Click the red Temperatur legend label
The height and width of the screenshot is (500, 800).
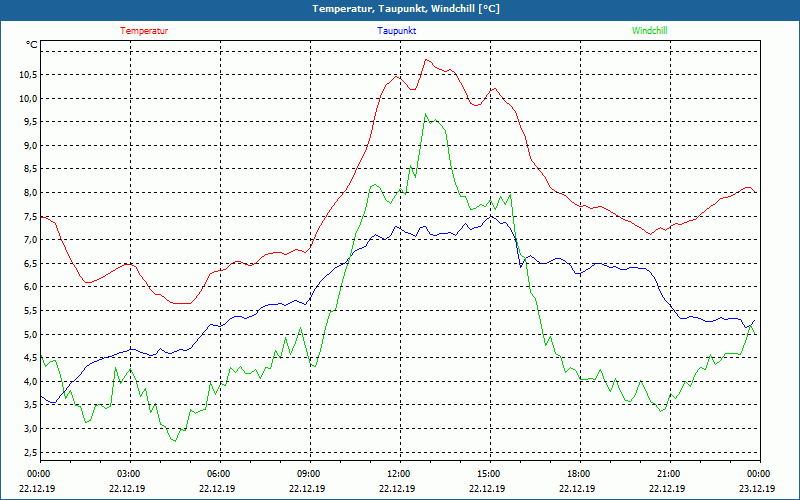coord(144,31)
